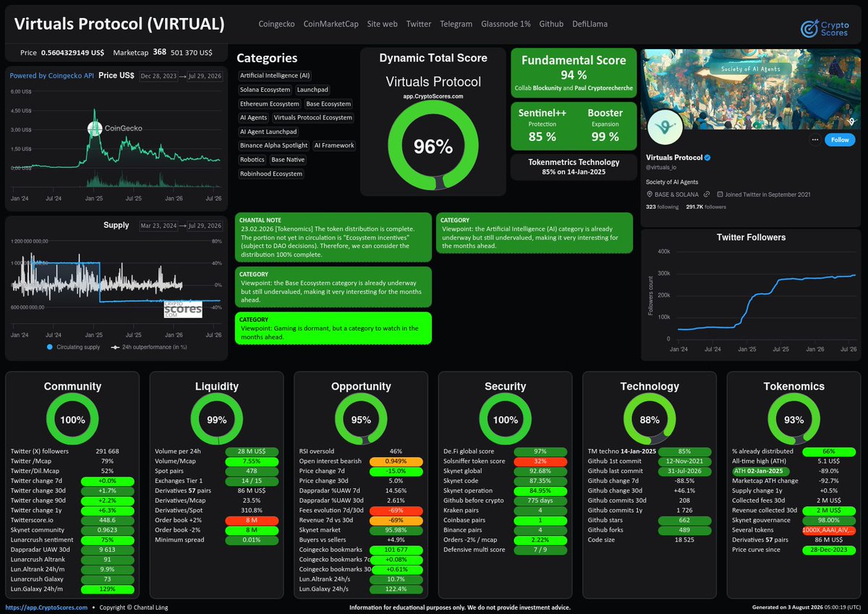Toggle 24h outperformance legend entry
The width and height of the screenshot is (868, 614).
tap(149, 347)
